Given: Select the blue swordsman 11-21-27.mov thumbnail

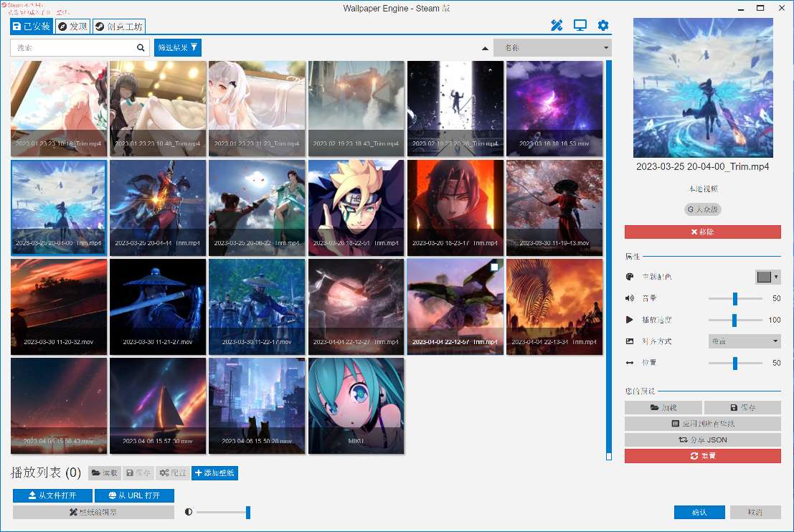Looking at the screenshot, I should 158,306.
